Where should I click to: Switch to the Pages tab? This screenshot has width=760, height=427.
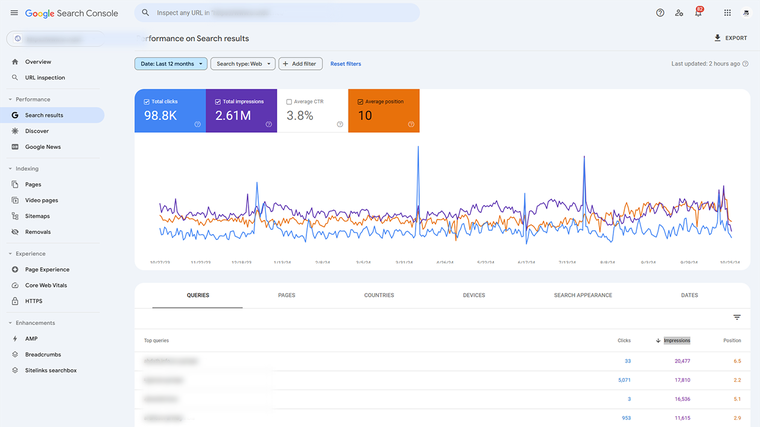(x=286, y=295)
